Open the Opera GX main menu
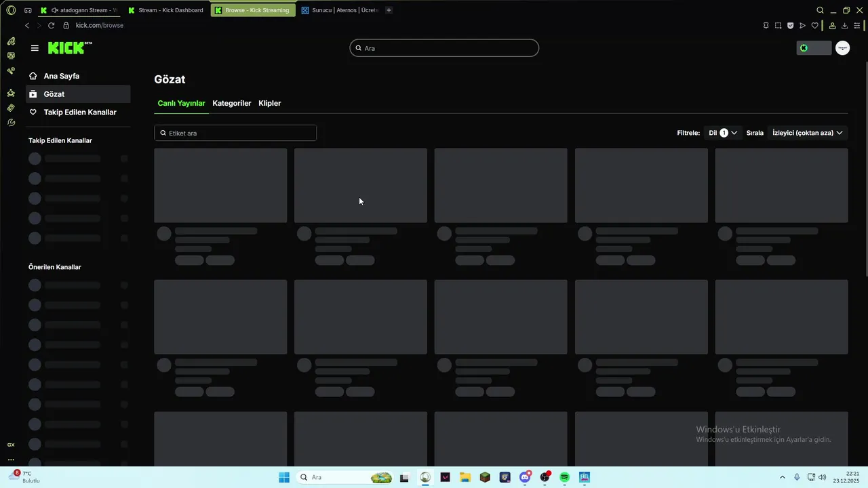This screenshot has width=868, height=488. click(x=11, y=10)
